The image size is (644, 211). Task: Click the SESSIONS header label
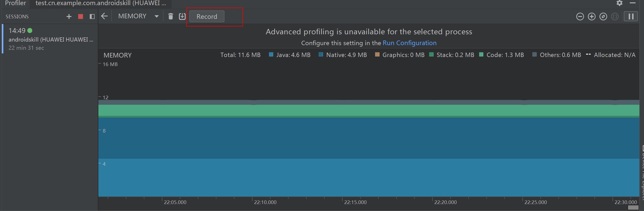(17, 17)
